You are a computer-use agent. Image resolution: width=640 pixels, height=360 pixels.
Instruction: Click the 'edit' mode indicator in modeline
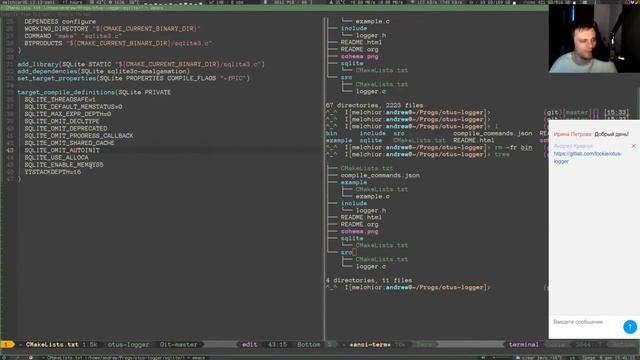click(x=249, y=344)
